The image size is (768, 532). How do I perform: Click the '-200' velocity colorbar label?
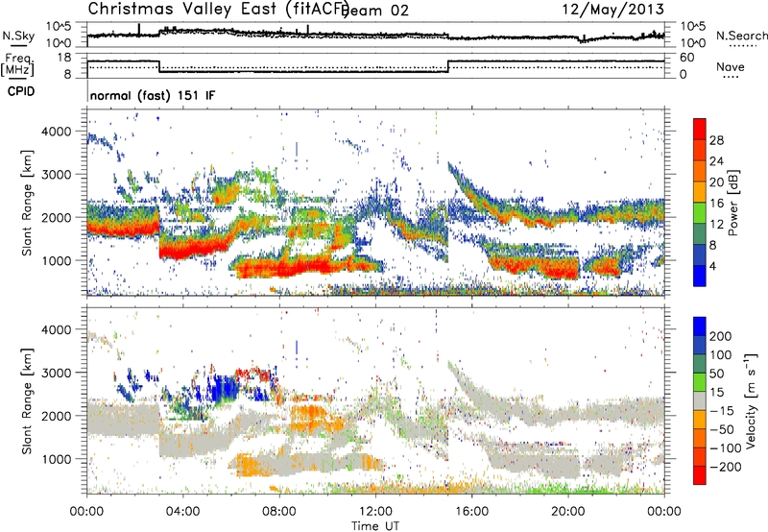tap(725, 468)
